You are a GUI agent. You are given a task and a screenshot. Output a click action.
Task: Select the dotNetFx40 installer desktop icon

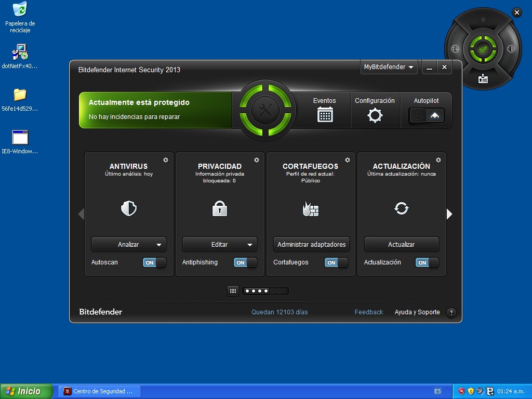(x=20, y=56)
